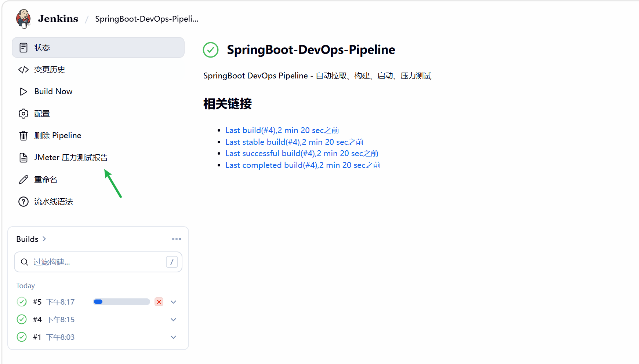Expand the build #5 dropdown chevron
Image resolution: width=639 pixels, height=364 pixels.
pyautogui.click(x=174, y=302)
